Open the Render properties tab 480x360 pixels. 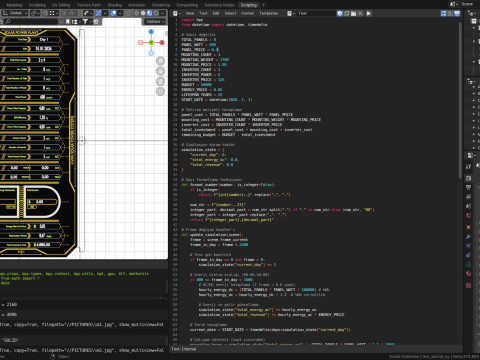tap(468, 178)
